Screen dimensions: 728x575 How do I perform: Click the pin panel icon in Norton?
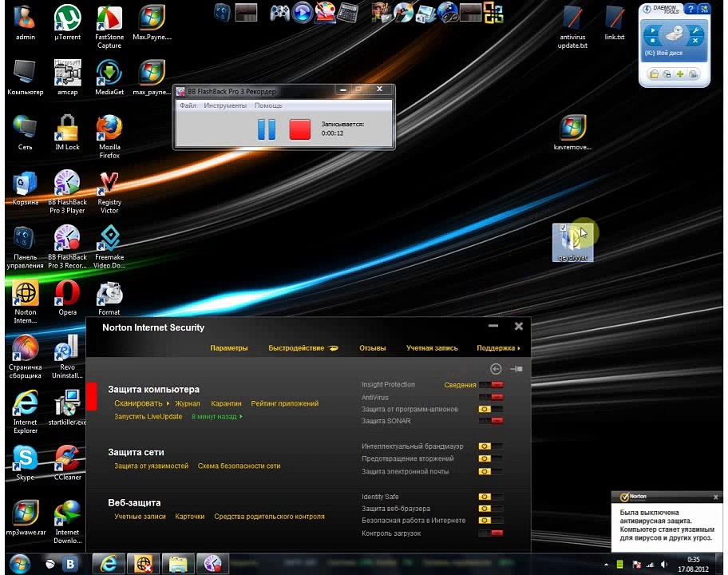(x=516, y=369)
